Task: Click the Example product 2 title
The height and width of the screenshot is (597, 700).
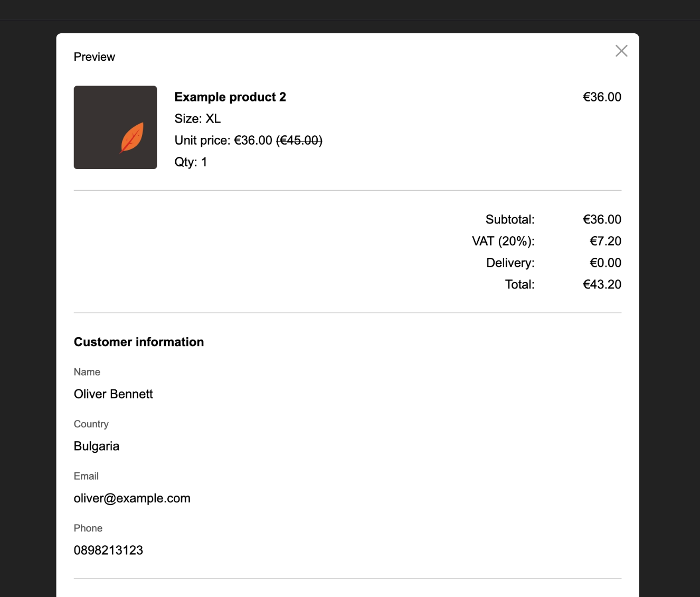Action: pyautogui.click(x=230, y=97)
